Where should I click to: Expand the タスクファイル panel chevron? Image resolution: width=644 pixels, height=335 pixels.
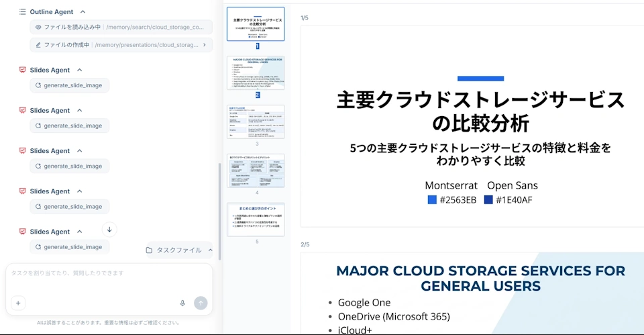[210, 250]
